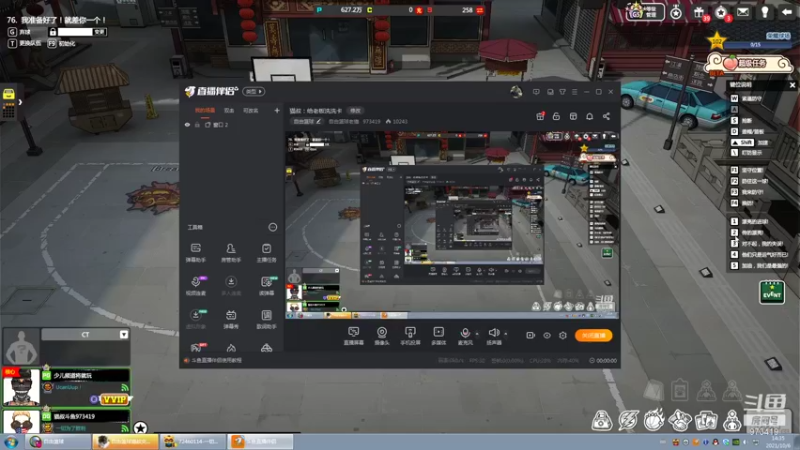The width and height of the screenshot is (800, 450).
Task: Switch to the third scene tab
Action: 251,111
